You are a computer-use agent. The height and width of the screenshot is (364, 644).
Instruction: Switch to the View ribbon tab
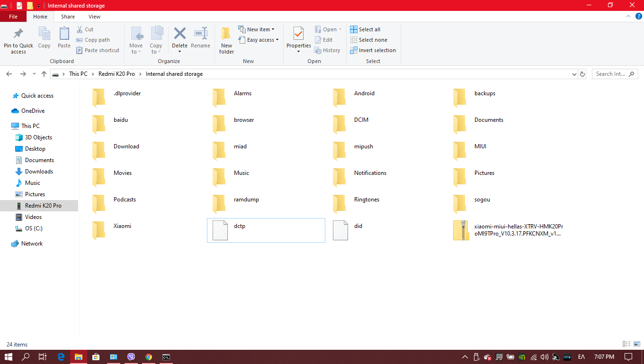[94, 17]
